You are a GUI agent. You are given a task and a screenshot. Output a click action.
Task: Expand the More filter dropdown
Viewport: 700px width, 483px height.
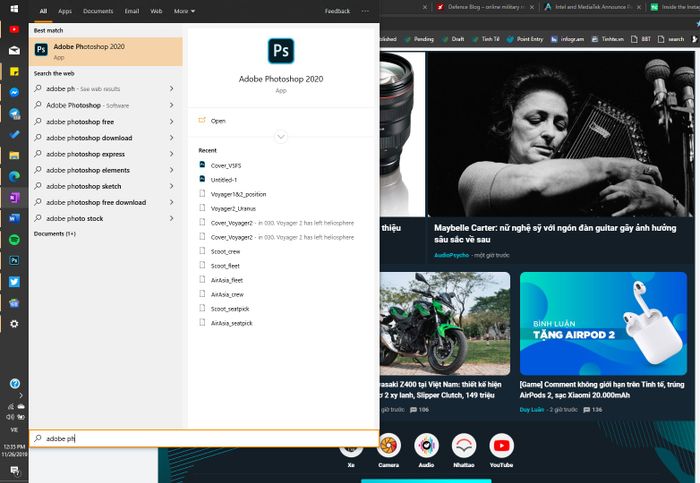pyautogui.click(x=184, y=11)
